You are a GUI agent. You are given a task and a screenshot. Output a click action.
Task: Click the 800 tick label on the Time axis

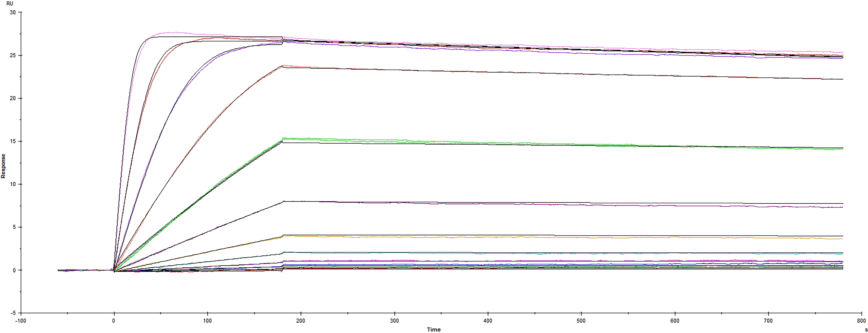pos(861,321)
